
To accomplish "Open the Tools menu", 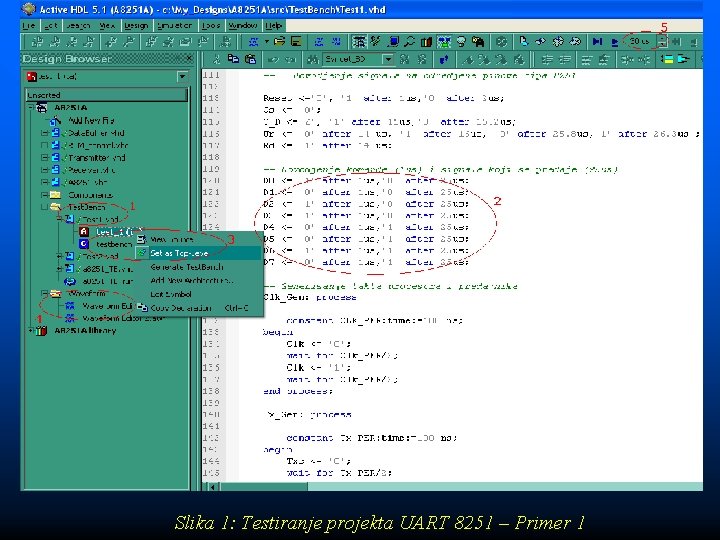I will coord(211,26).
